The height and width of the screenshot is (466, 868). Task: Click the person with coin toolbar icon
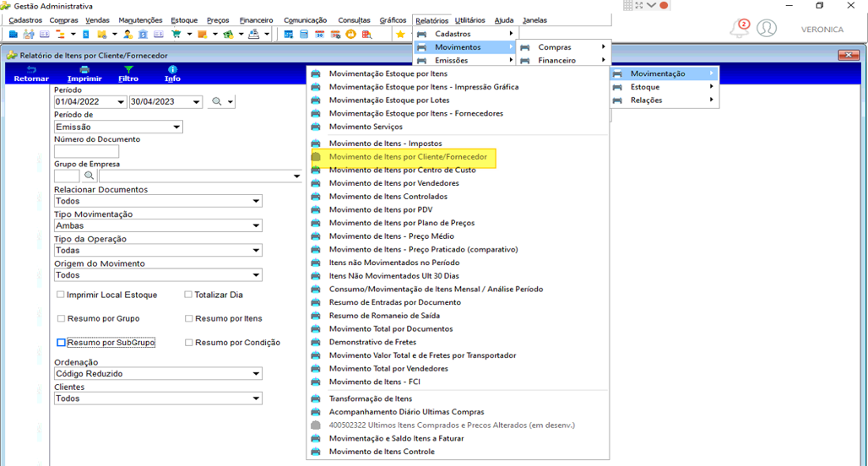click(127, 35)
